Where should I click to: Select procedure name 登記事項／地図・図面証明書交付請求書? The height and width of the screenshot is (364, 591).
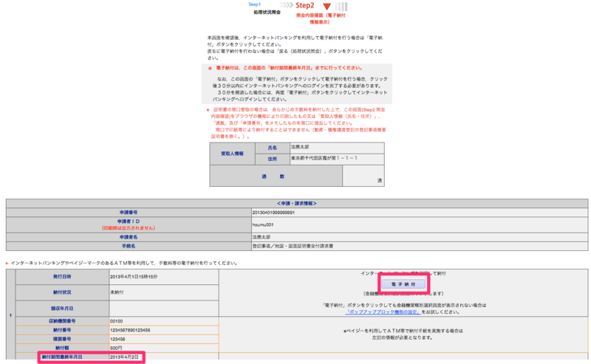(293, 246)
